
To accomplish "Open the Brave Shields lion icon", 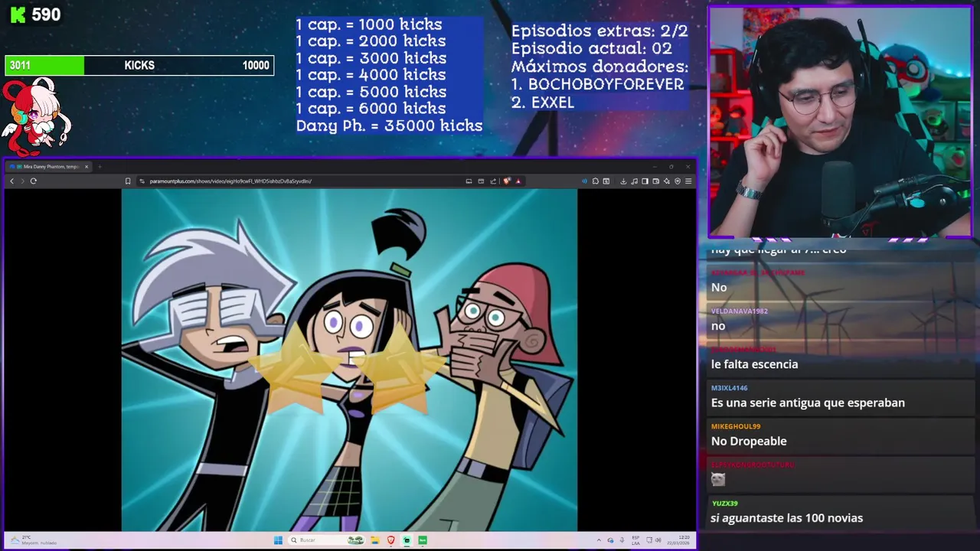I will (x=506, y=181).
